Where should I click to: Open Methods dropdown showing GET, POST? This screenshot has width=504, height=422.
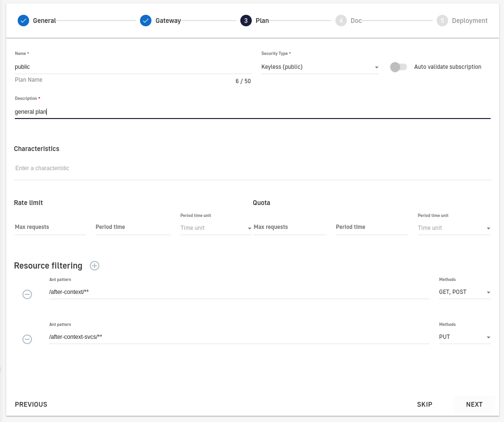tap(464, 292)
